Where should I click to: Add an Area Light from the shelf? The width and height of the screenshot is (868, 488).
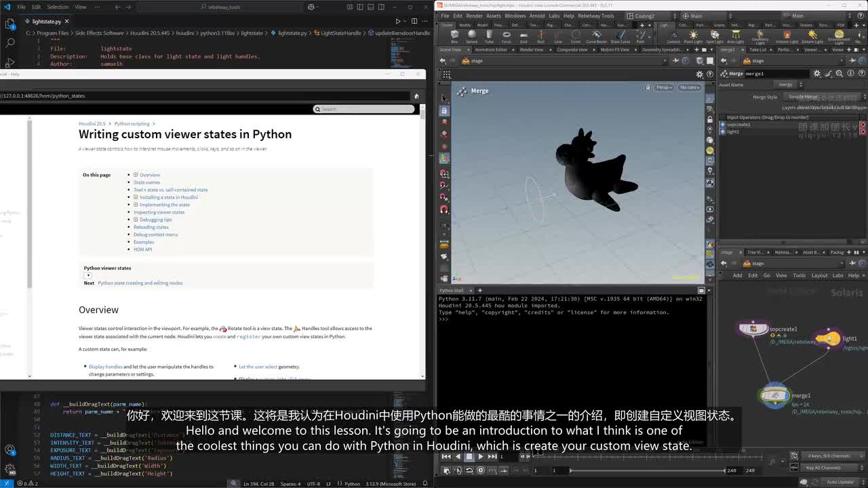pyautogui.click(x=735, y=36)
